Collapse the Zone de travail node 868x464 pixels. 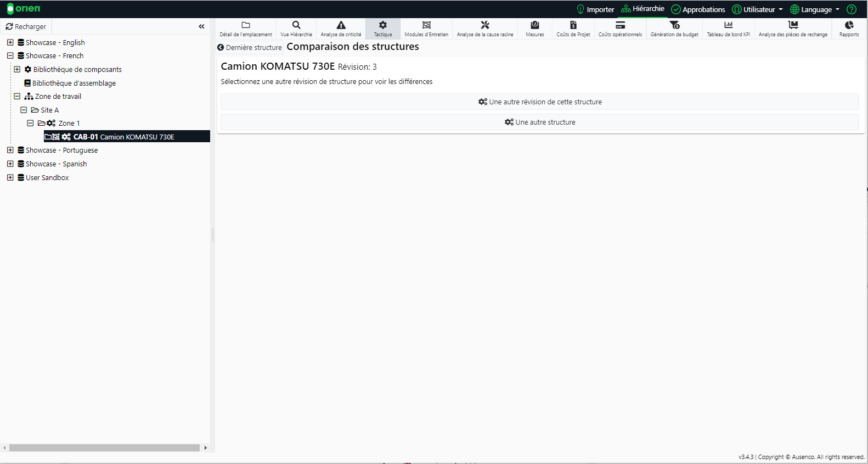[17, 96]
